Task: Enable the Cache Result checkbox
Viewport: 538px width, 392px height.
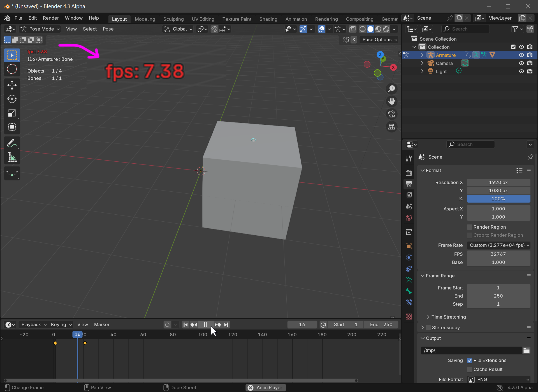Action: tap(469, 369)
